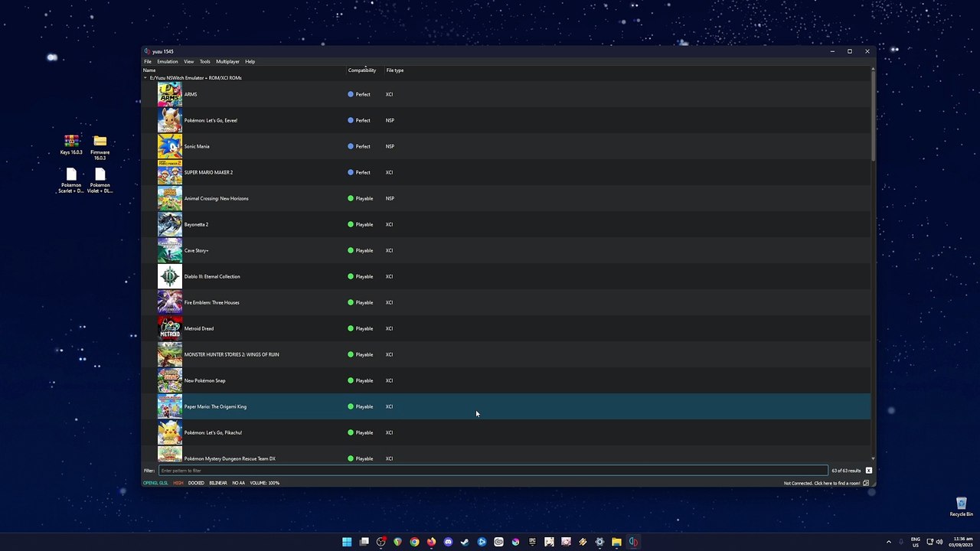The height and width of the screenshot is (551, 980).
Task: Toggle the BILINEAR filter status button
Action: (x=218, y=483)
